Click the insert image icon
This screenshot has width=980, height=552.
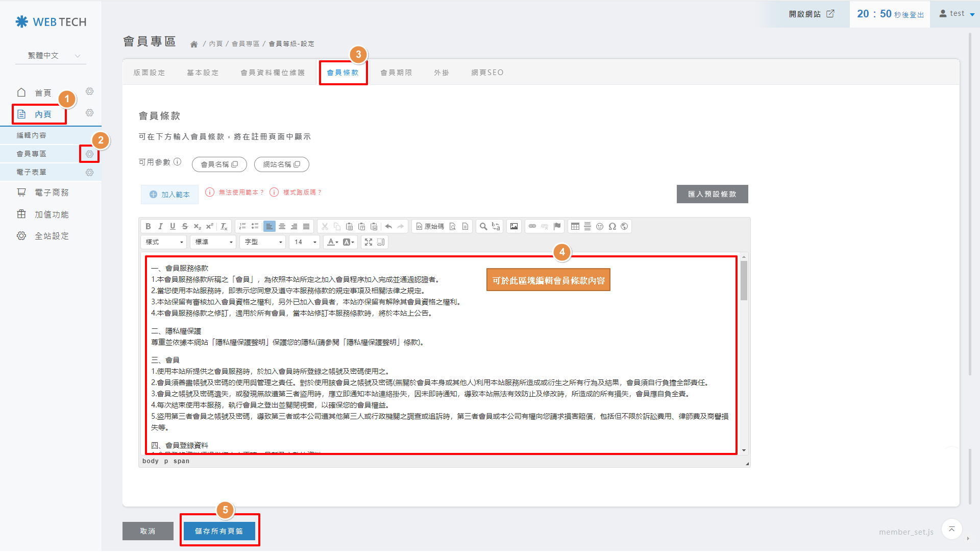(x=514, y=227)
